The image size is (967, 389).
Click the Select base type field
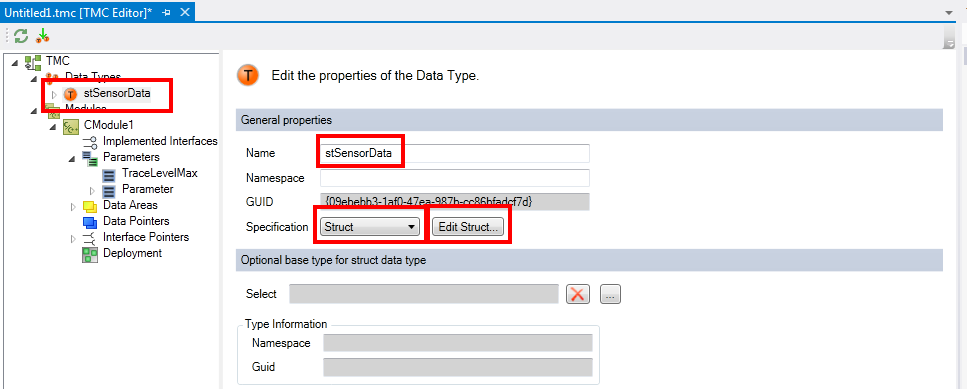424,294
